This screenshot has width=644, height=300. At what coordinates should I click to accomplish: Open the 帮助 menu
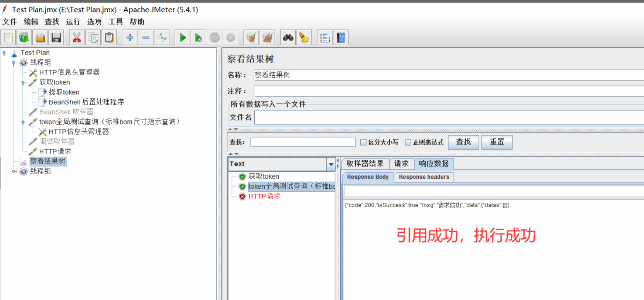tap(137, 22)
